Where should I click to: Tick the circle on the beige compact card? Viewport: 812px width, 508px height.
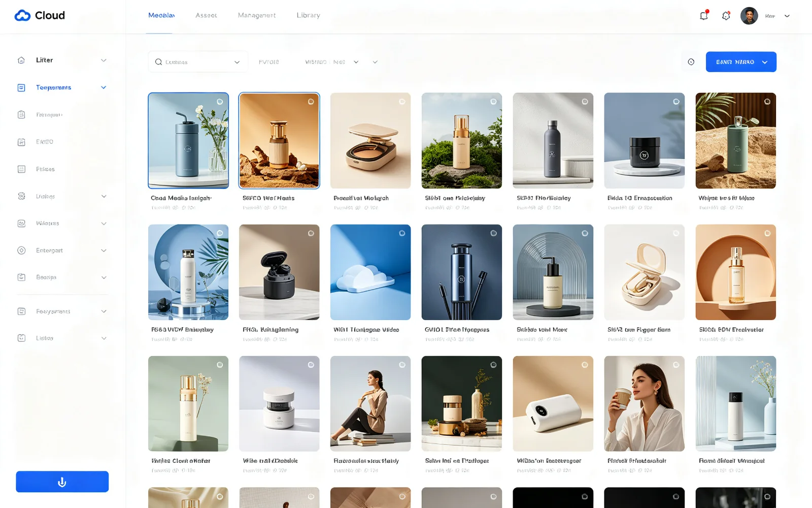(x=402, y=102)
